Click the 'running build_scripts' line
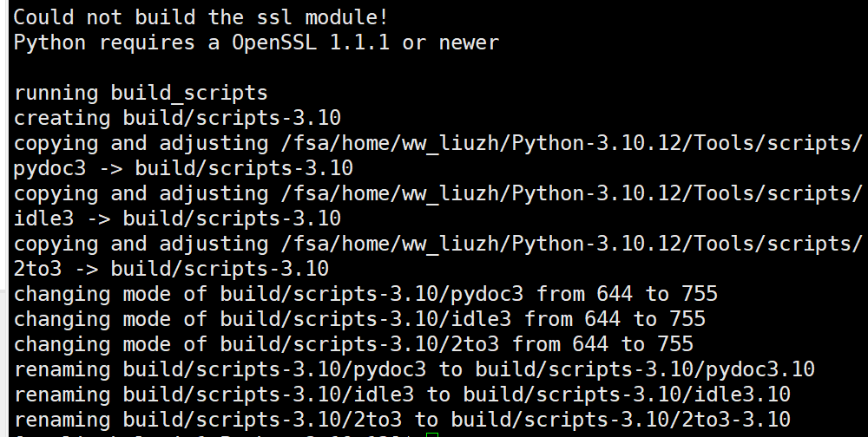Viewport: 868px width, 437px height. [141, 93]
